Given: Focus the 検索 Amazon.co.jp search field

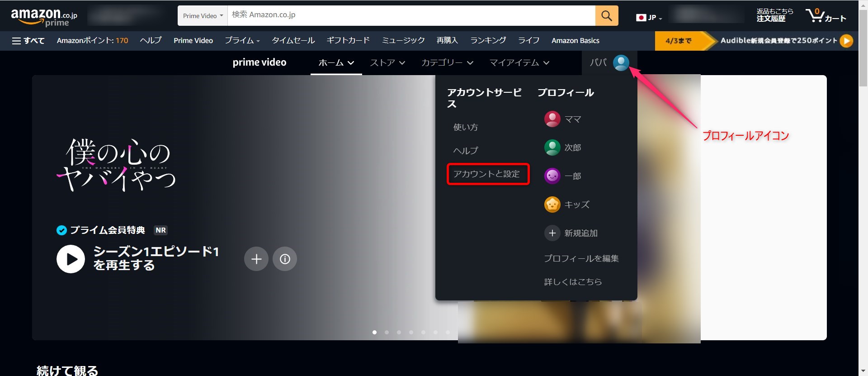Looking at the screenshot, I should [411, 16].
